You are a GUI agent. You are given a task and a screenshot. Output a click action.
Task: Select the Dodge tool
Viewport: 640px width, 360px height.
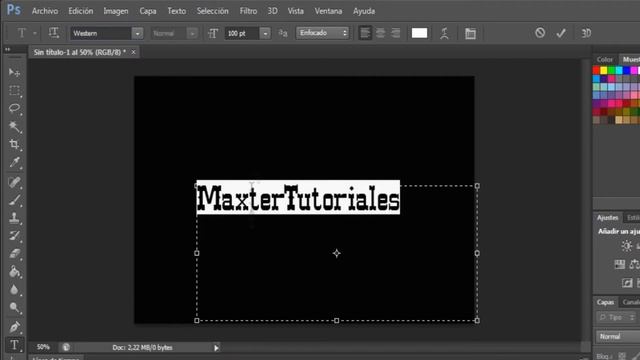coord(14,308)
